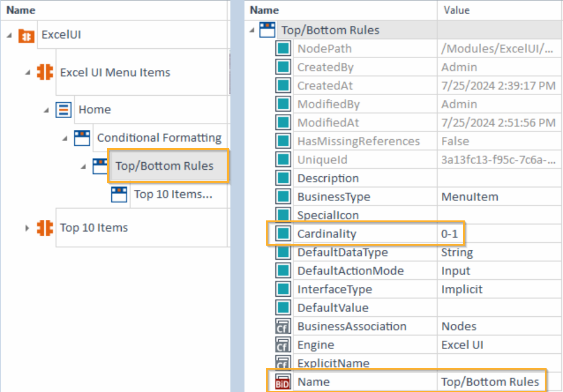Collapse the Excel UI Menu Items node
The height and width of the screenshot is (392, 563).
(27, 73)
